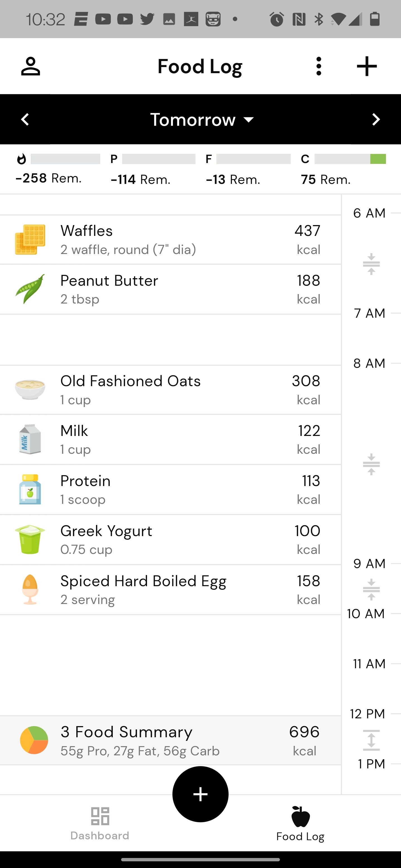The height and width of the screenshot is (868, 401).
Task: Open the user profile icon
Action: tap(30, 66)
